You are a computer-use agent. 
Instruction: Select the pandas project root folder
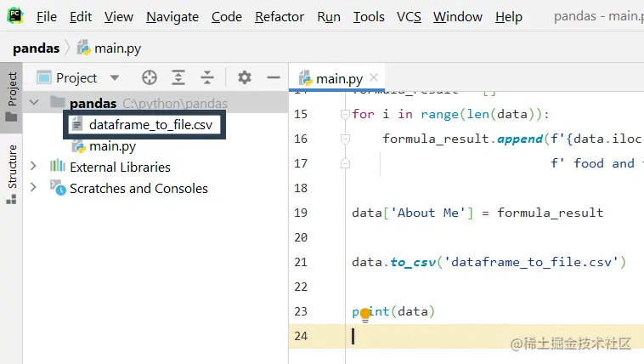pyautogui.click(x=155, y=102)
